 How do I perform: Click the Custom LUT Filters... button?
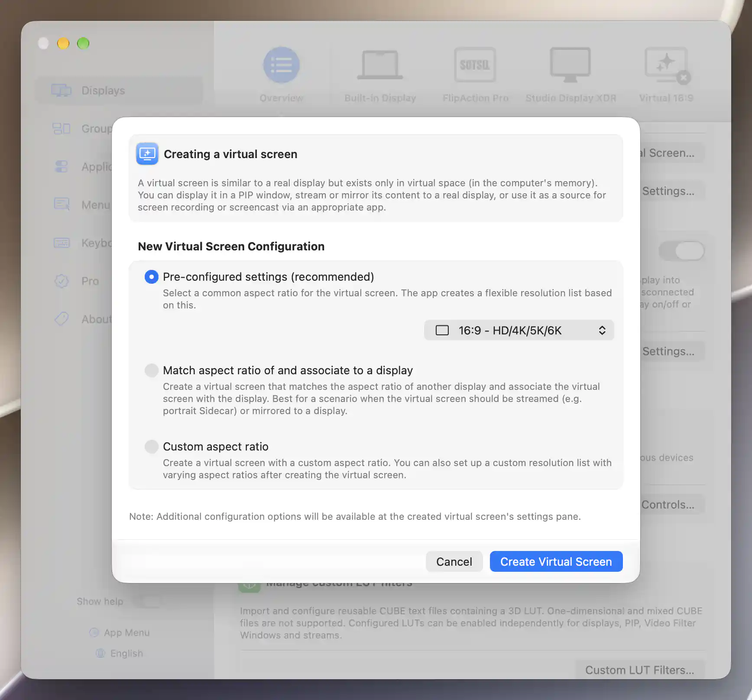pyautogui.click(x=639, y=670)
